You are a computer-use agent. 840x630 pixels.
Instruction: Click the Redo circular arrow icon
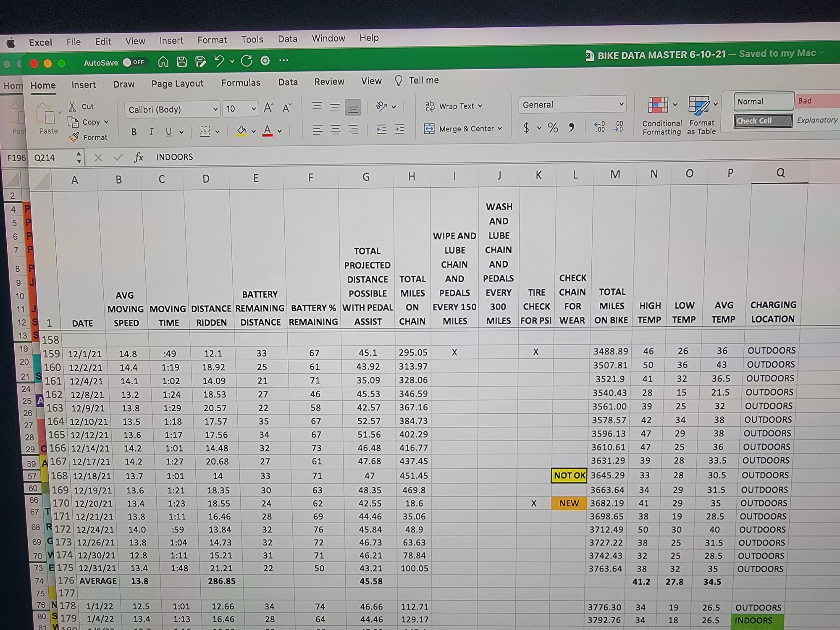click(247, 61)
